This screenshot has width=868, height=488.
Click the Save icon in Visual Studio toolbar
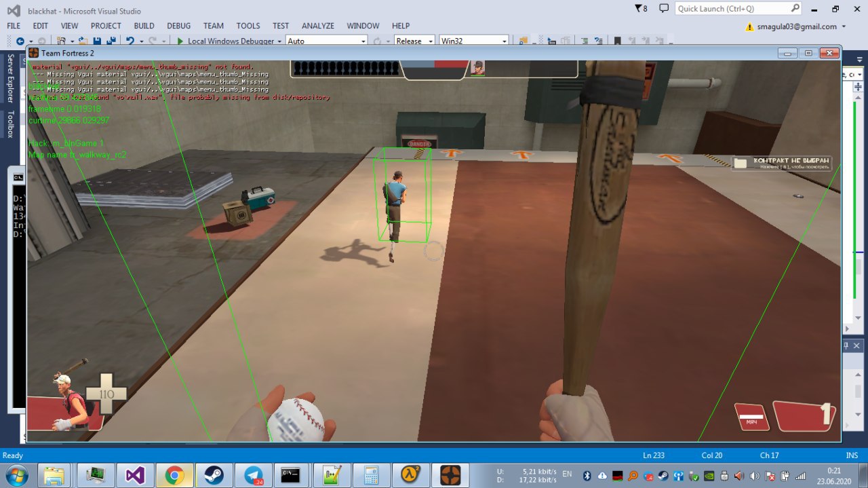click(97, 41)
